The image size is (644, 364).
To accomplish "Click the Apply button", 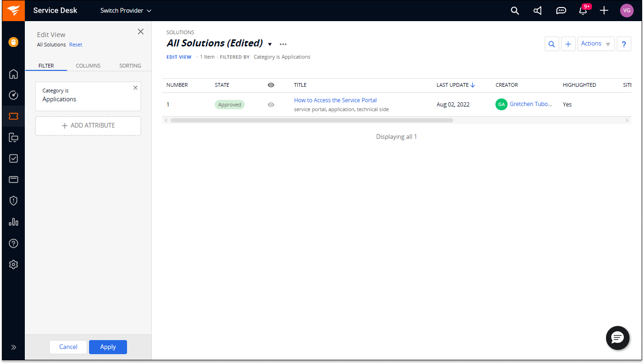I will tap(108, 347).
